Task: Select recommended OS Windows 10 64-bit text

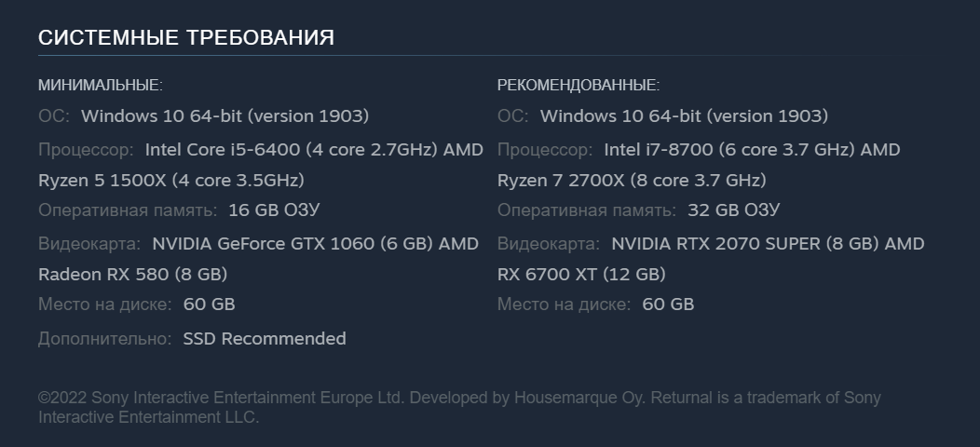Action: [684, 116]
